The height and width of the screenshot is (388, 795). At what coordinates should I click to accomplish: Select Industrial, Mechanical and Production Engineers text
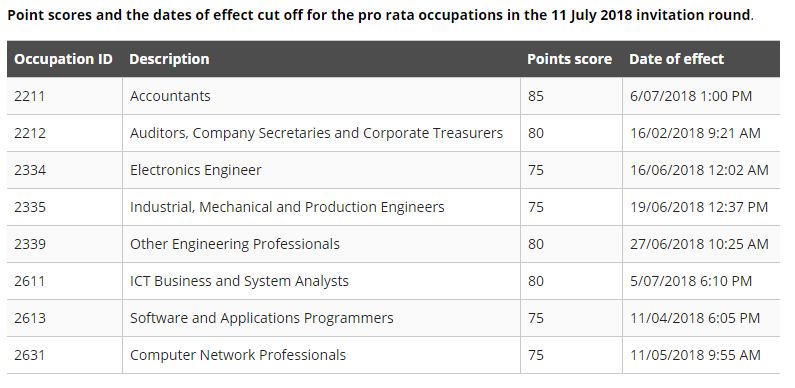[287, 207]
